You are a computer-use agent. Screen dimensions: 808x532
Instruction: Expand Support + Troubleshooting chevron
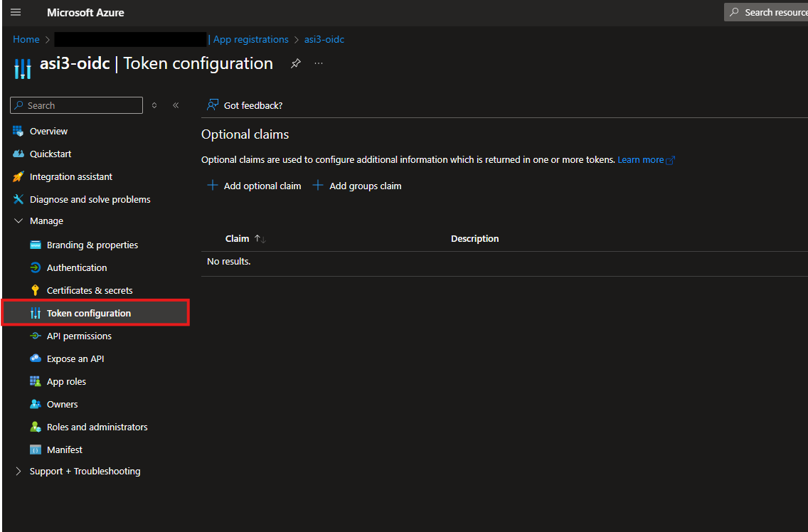[18, 471]
